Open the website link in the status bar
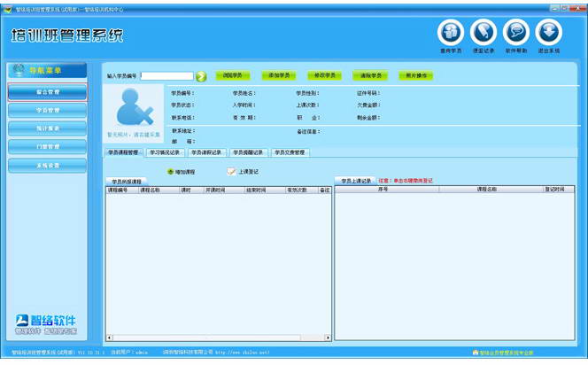The image size is (588, 365). click(x=243, y=353)
